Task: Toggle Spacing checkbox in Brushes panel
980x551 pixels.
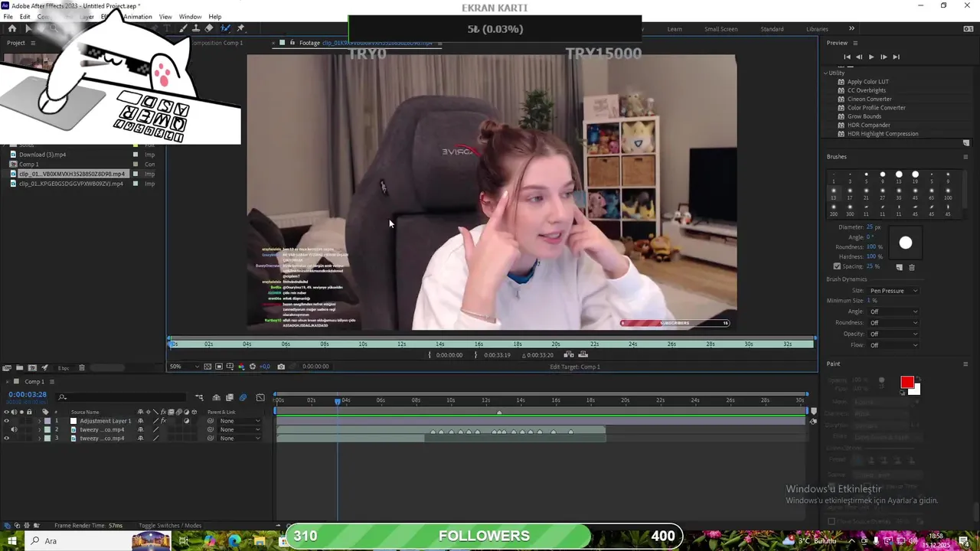Action: click(837, 266)
